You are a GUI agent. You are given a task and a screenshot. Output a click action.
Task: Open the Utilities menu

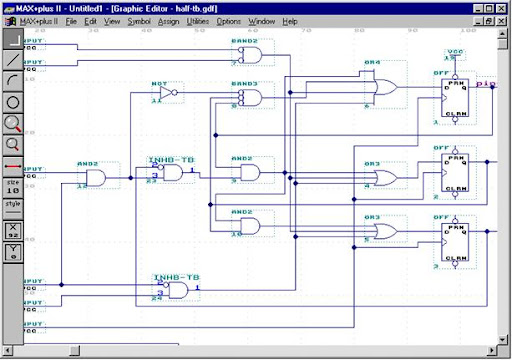(x=198, y=22)
